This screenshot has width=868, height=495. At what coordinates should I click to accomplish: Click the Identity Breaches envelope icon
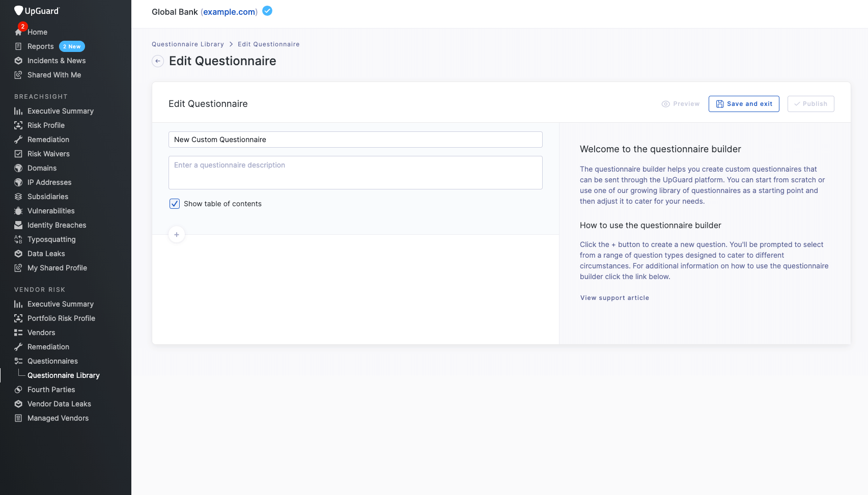[18, 225]
